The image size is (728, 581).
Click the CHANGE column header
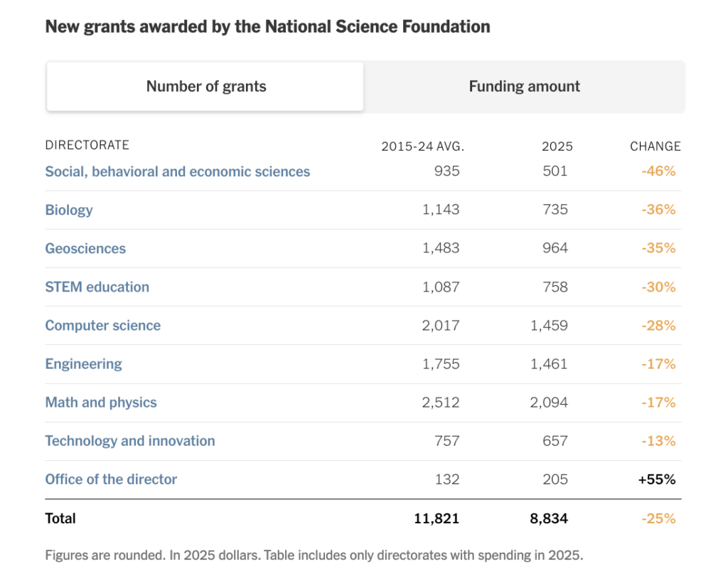coord(655,146)
